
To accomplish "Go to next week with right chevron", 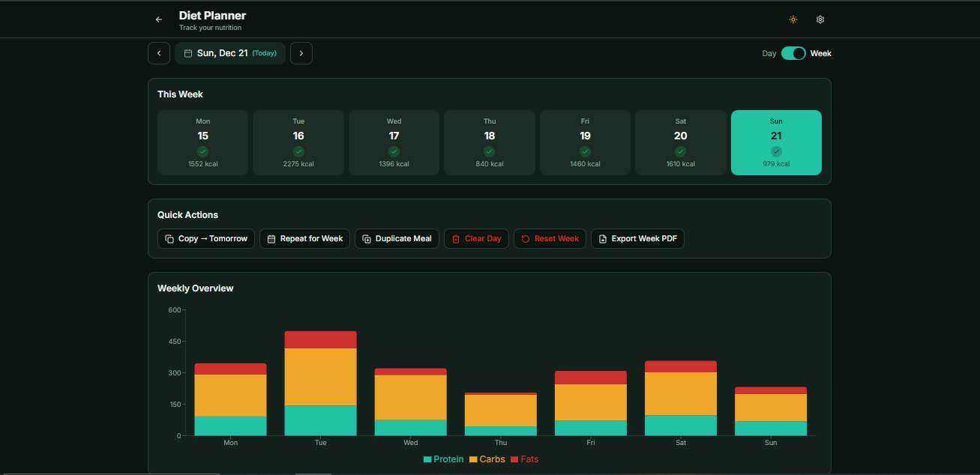I will [x=301, y=53].
